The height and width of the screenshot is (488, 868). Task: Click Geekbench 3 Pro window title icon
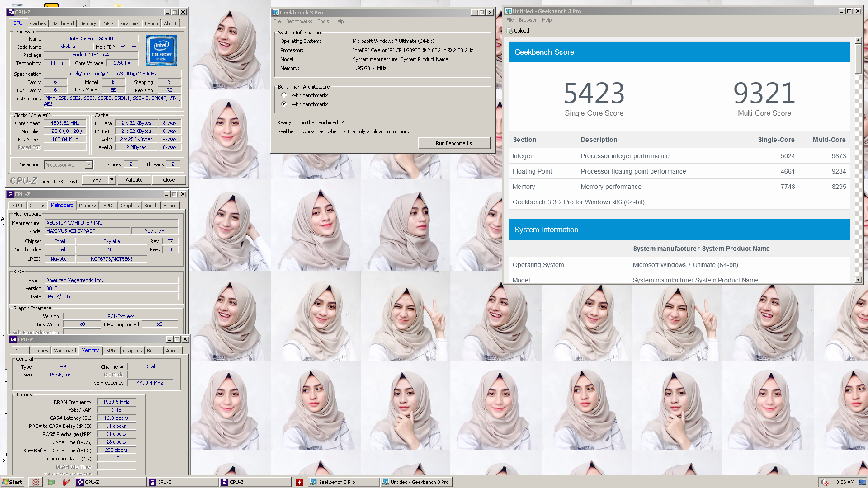[275, 13]
